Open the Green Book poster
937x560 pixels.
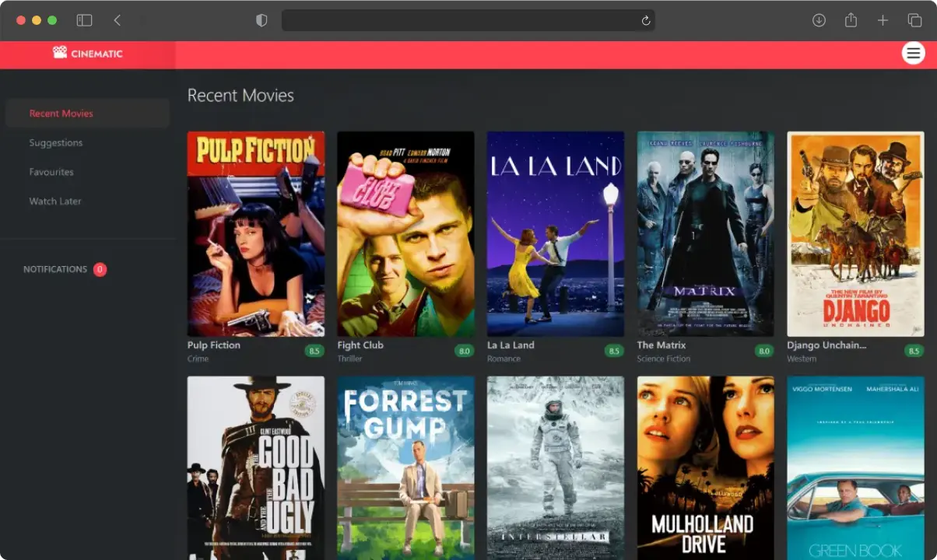(x=856, y=468)
